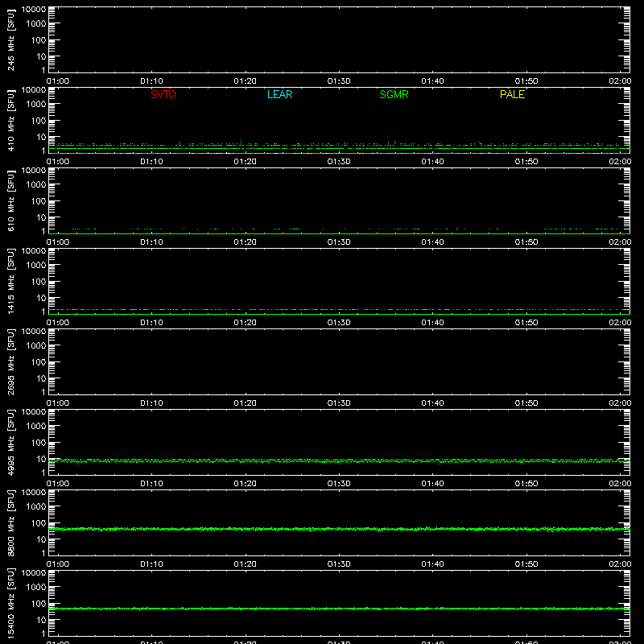Screen dimensions: 644x644
Task: Click the green flux trace in the 8800 MHz panel
Action: [x=339, y=529]
